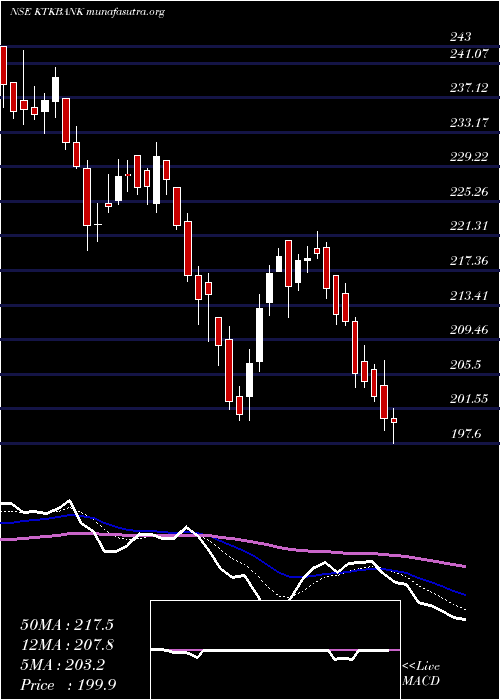Click the 197.6 price level label

[x=465, y=433]
